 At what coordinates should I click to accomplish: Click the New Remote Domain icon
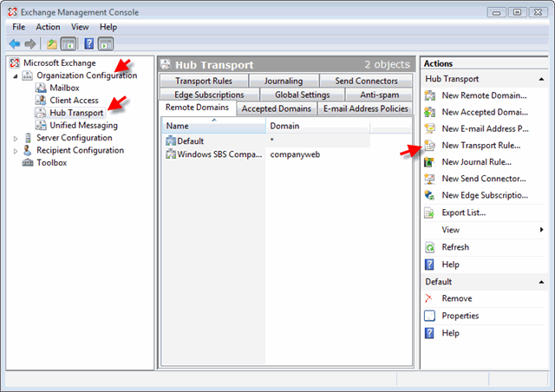pos(430,95)
